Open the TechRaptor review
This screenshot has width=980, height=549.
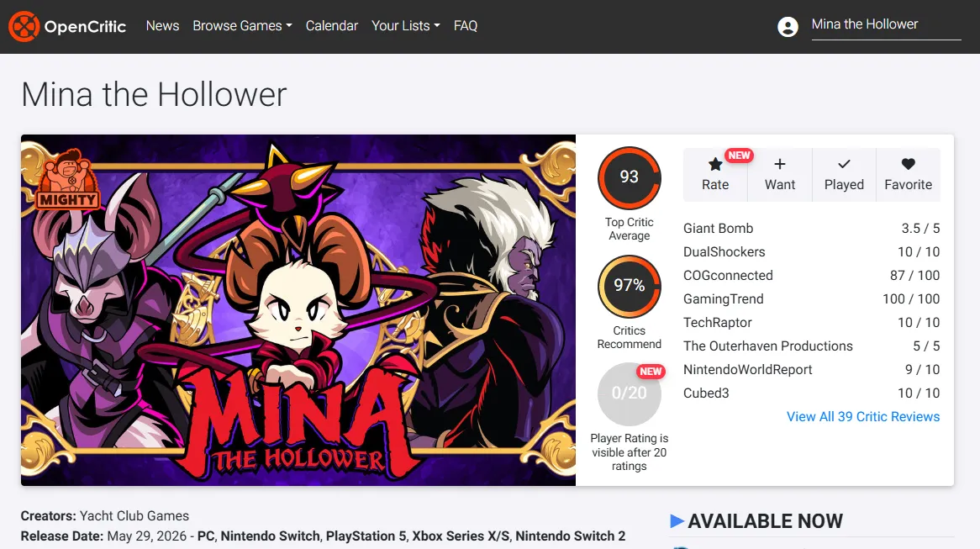718,323
